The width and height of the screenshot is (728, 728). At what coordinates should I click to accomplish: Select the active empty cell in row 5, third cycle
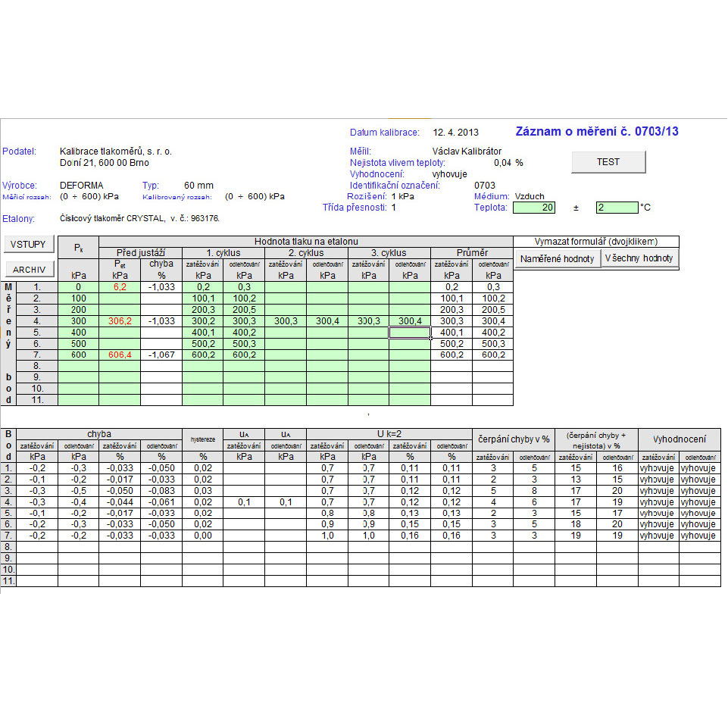click(x=410, y=333)
